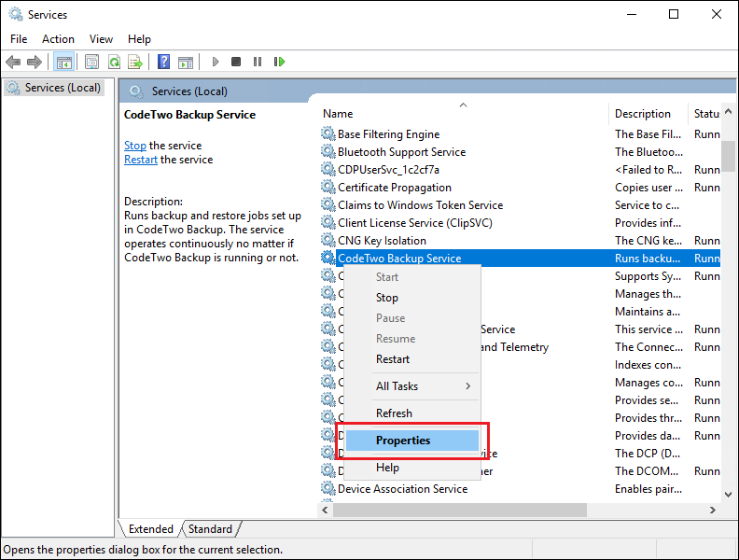Click the horizontal scrollbar right arrow
This screenshot has width=739, height=560.
[713, 510]
